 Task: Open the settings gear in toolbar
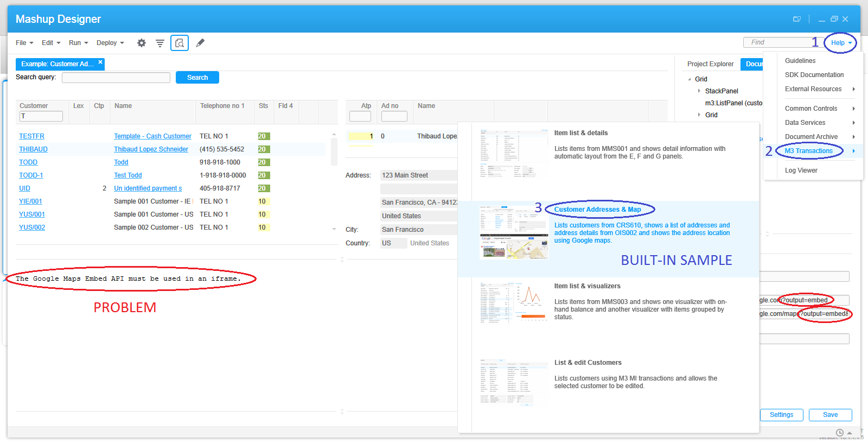pos(142,43)
